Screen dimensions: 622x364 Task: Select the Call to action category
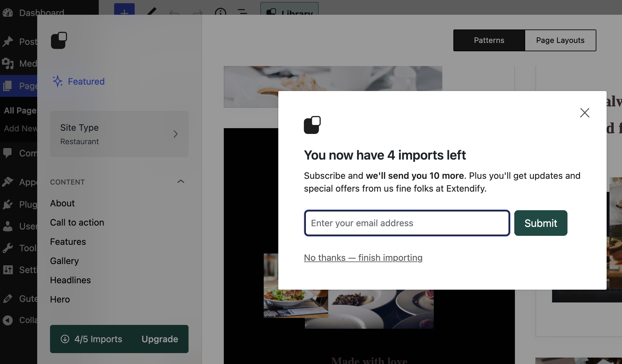tap(77, 222)
